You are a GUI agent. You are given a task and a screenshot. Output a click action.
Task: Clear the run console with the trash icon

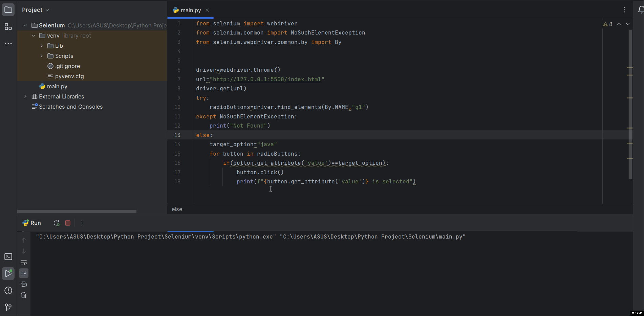pos(24,295)
